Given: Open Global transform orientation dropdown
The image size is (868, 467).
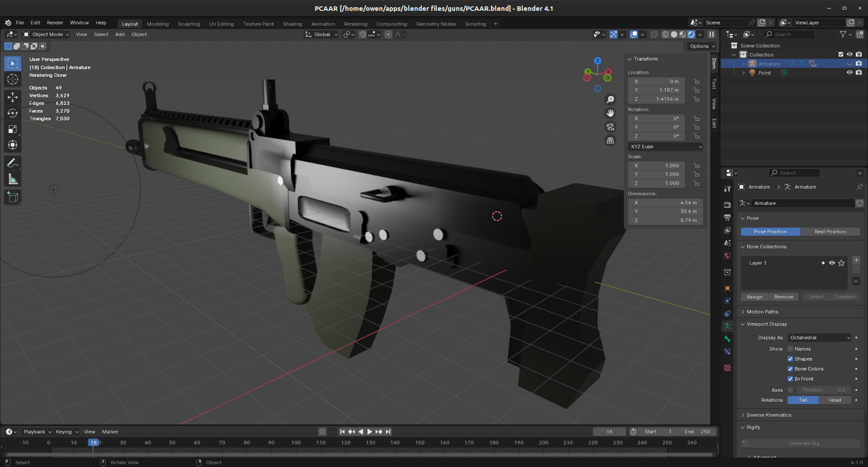Looking at the screenshot, I should (321, 34).
